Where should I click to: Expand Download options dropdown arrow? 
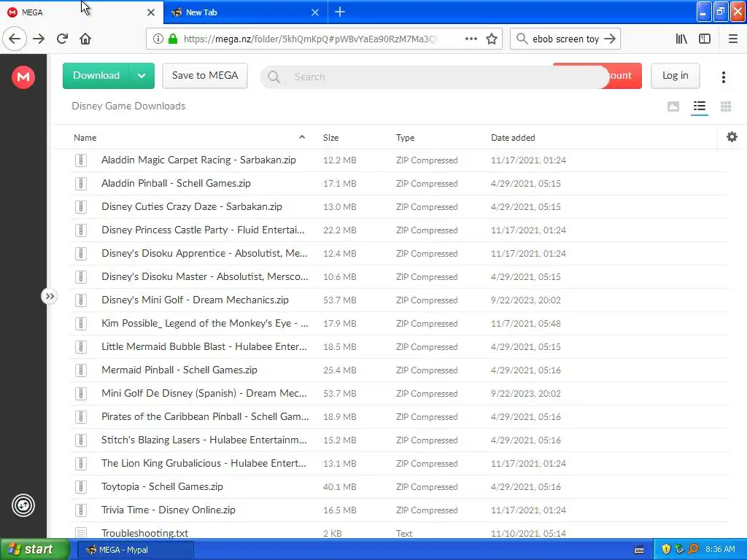pos(142,76)
